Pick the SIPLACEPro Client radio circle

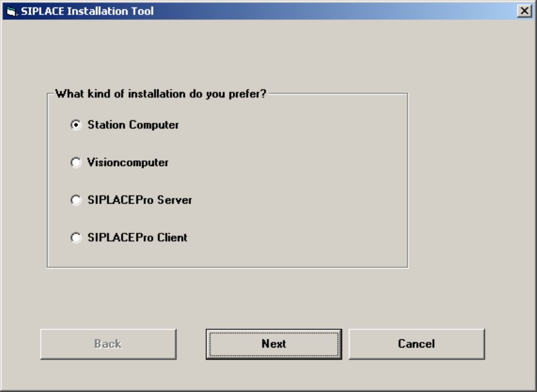click(x=76, y=238)
